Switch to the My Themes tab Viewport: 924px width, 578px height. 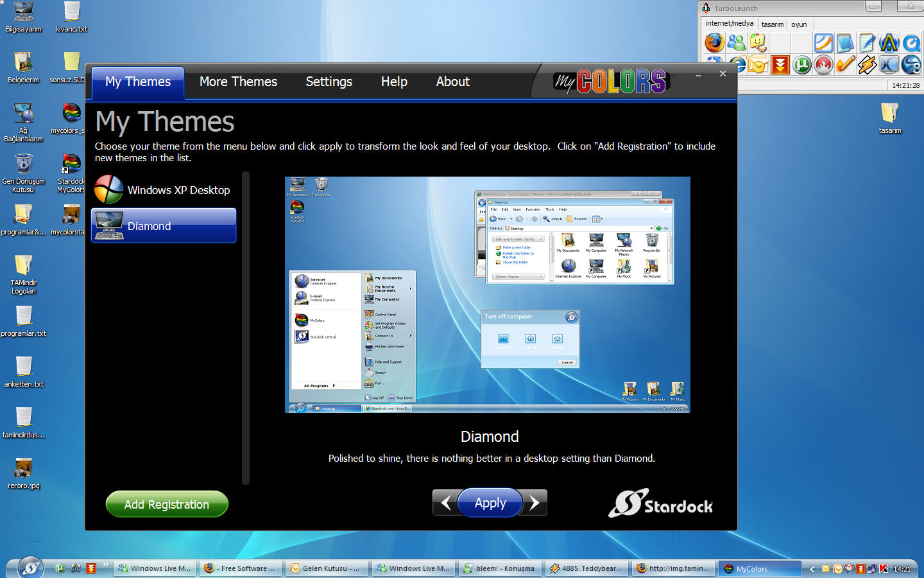click(138, 82)
